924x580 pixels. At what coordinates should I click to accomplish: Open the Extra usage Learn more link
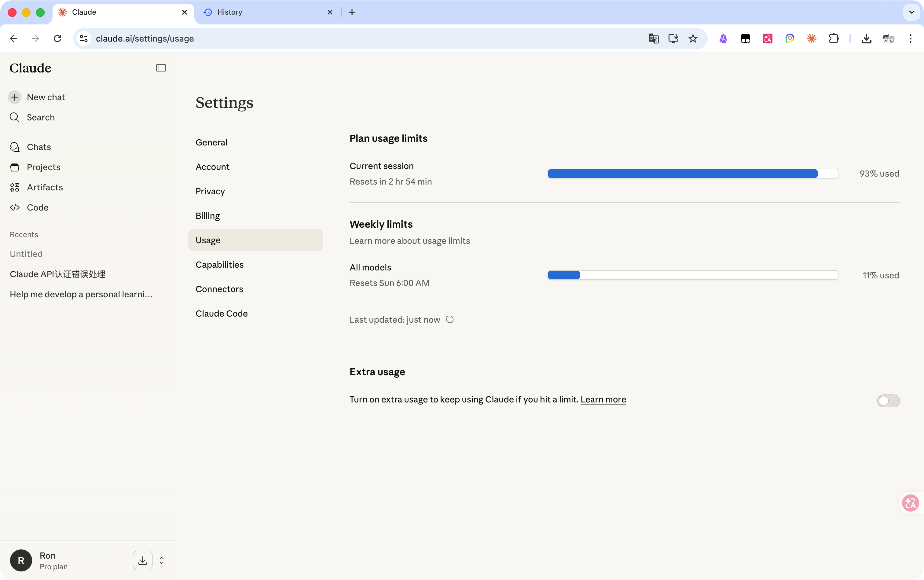tap(603, 399)
